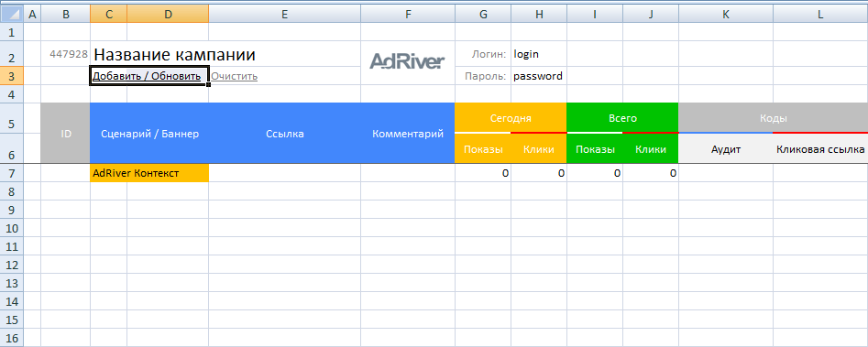
Task: Click the AdRiver logo image
Action: click(407, 60)
